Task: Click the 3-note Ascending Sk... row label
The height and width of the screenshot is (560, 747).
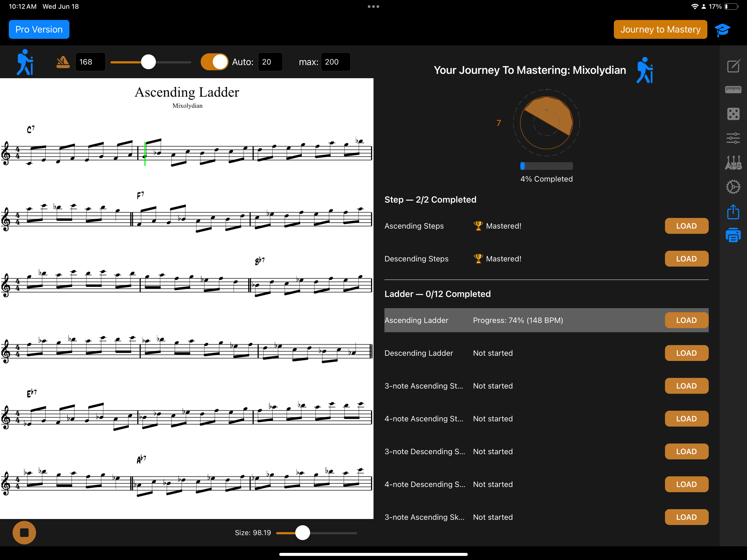Action: 424,517
